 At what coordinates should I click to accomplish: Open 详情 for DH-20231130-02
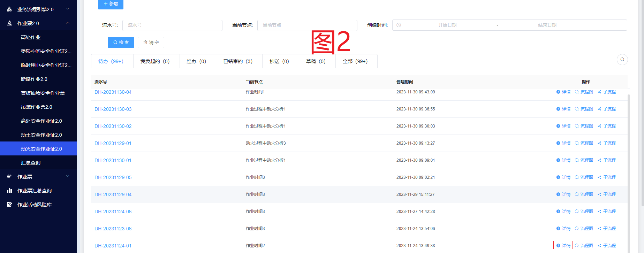pos(563,126)
